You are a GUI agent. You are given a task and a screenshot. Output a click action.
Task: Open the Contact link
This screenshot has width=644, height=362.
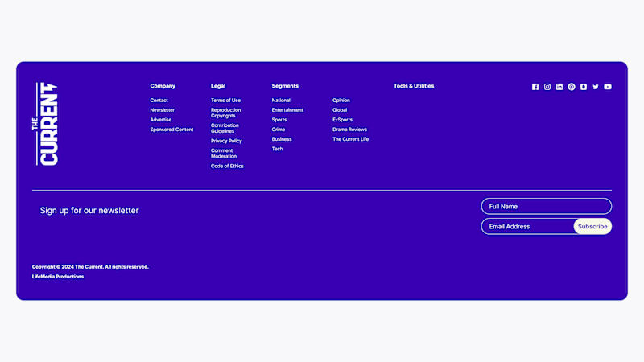159,100
